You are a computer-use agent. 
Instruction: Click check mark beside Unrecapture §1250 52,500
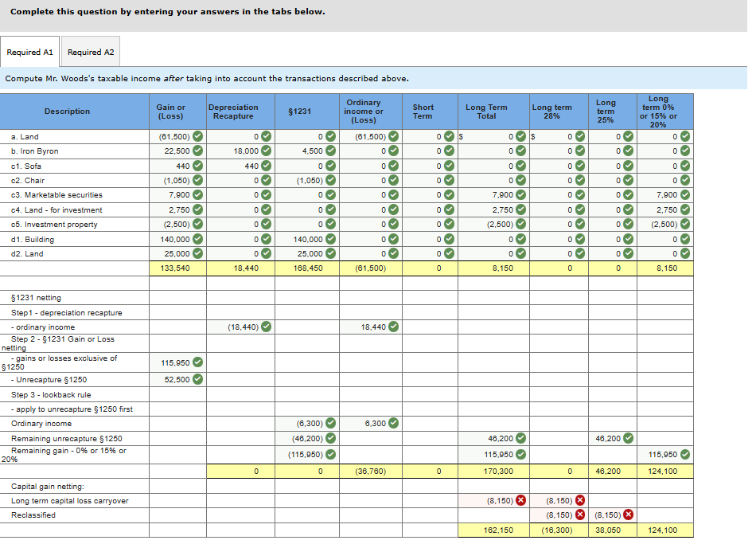point(197,379)
